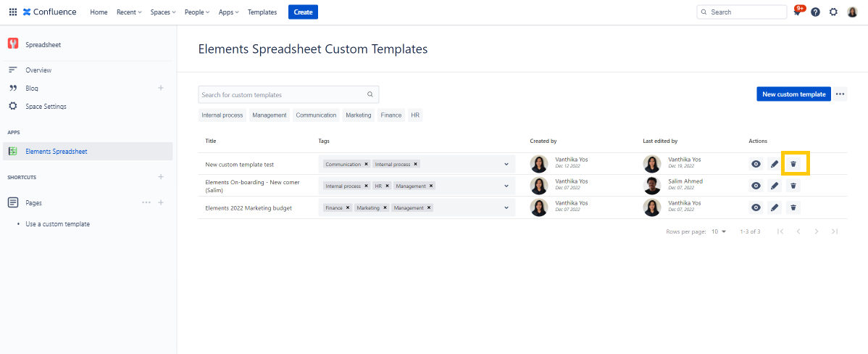Viewport: 868px width, 354px height.
Task: Preview the Elements 2022 Marketing budget template
Action: pyautogui.click(x=756, y=207)
